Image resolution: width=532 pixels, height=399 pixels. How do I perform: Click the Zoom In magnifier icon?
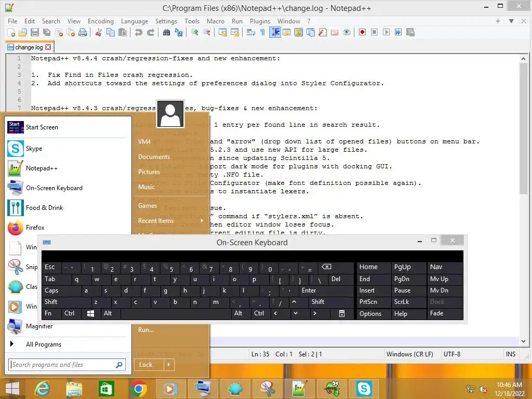click(194, 33)
